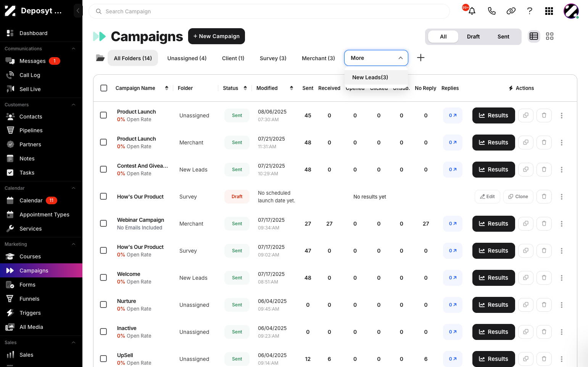Open the user profile avatar
Screen dimensions: 588x367
pos(571,11)
